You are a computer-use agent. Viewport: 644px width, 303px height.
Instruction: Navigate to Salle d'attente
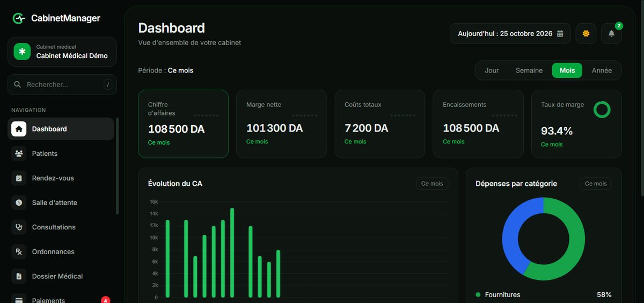[x=61, y=203]
